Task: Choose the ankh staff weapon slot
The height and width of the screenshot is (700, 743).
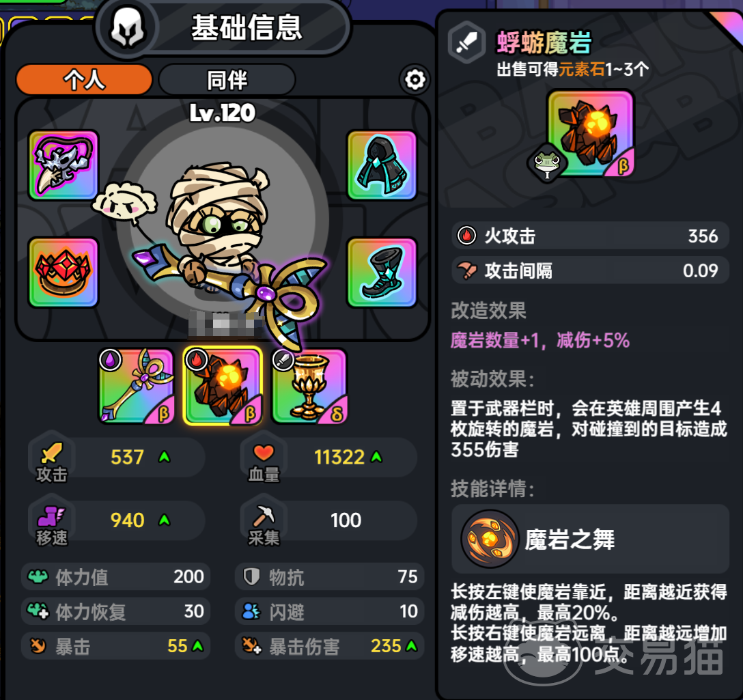Action: click(136, 386)
